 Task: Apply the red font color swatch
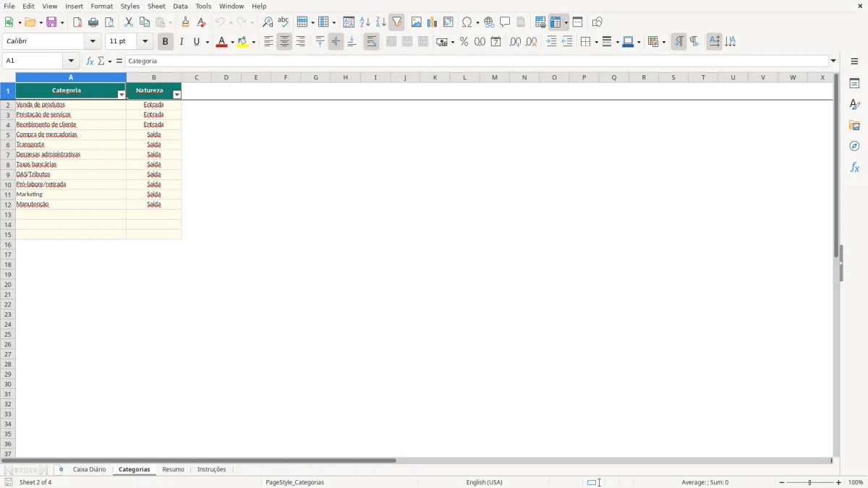pos(221,42)
